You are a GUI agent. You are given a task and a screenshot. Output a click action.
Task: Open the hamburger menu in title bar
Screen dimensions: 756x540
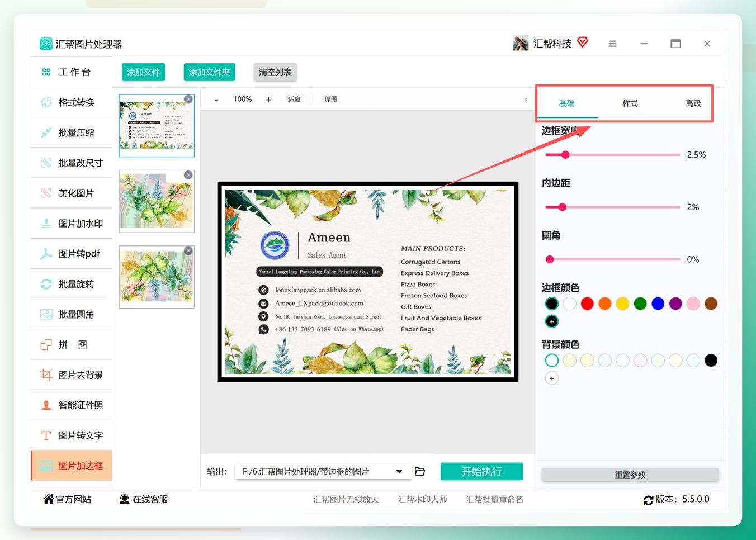pos(612,44)
